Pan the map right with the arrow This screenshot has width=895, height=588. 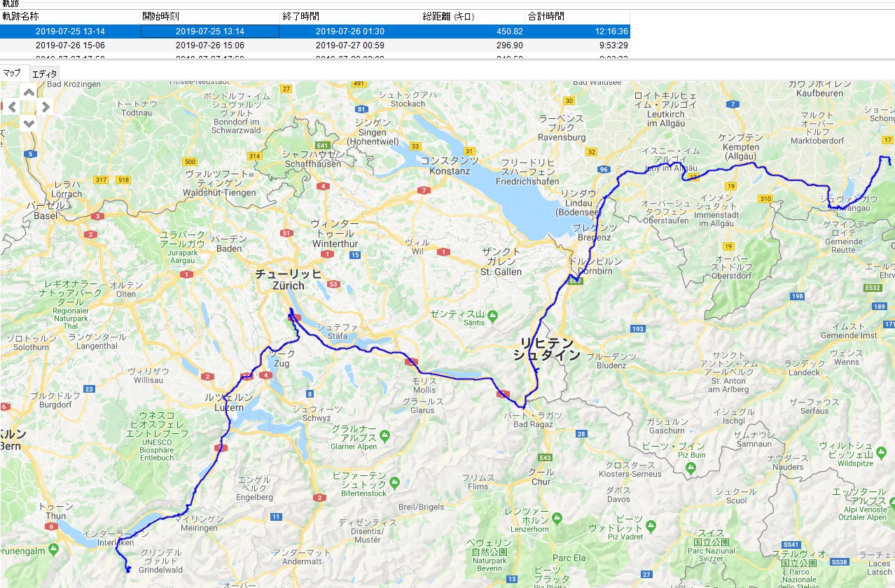click(x=46, y=107)
